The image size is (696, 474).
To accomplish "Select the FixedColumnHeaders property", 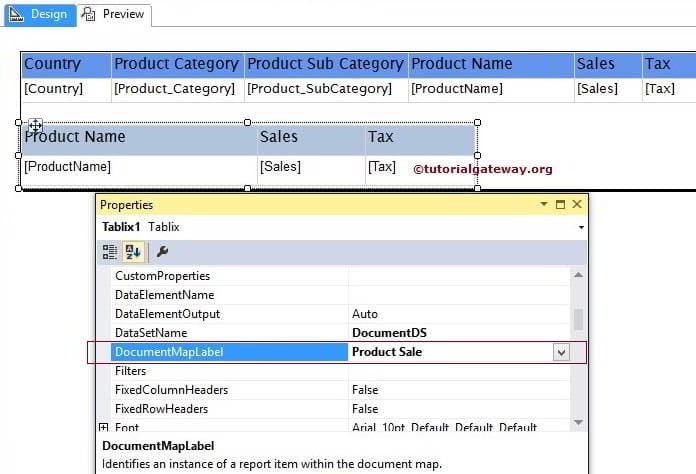I will 171,390.
